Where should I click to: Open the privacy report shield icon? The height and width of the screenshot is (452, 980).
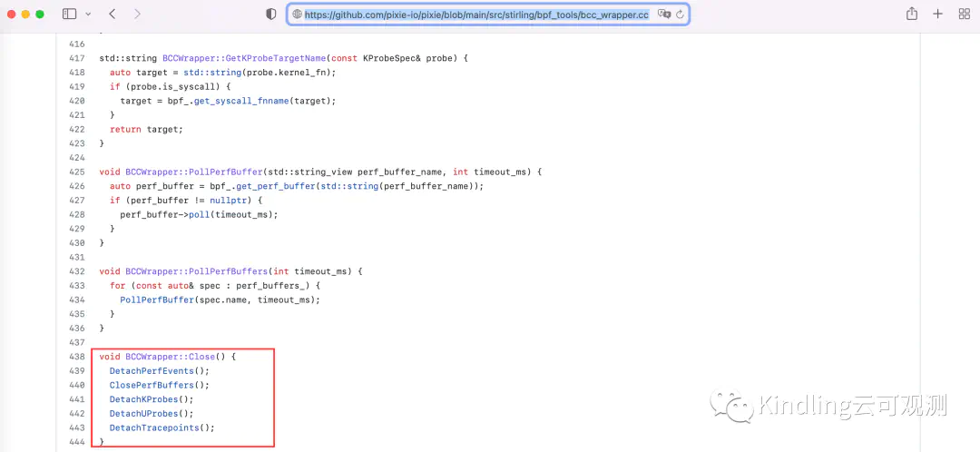pos(270,15)
